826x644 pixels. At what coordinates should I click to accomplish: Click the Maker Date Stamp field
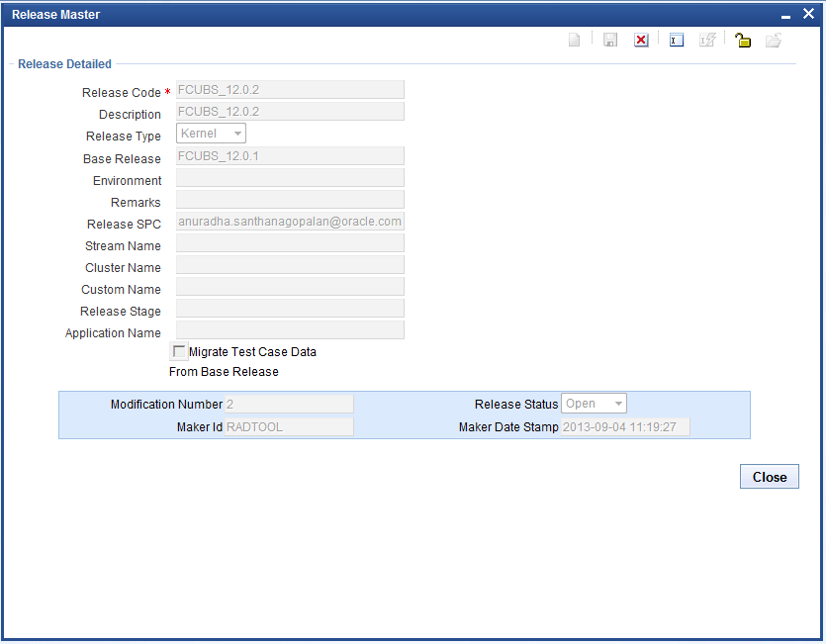pos(625,427)
